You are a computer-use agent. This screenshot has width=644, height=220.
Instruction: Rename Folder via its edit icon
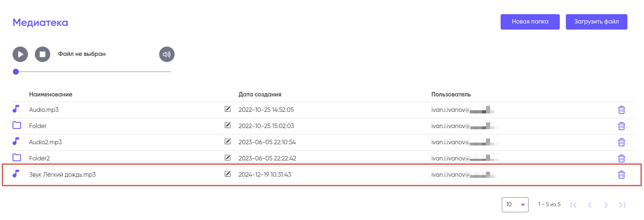pyautogui.click(x=228, y=125)
